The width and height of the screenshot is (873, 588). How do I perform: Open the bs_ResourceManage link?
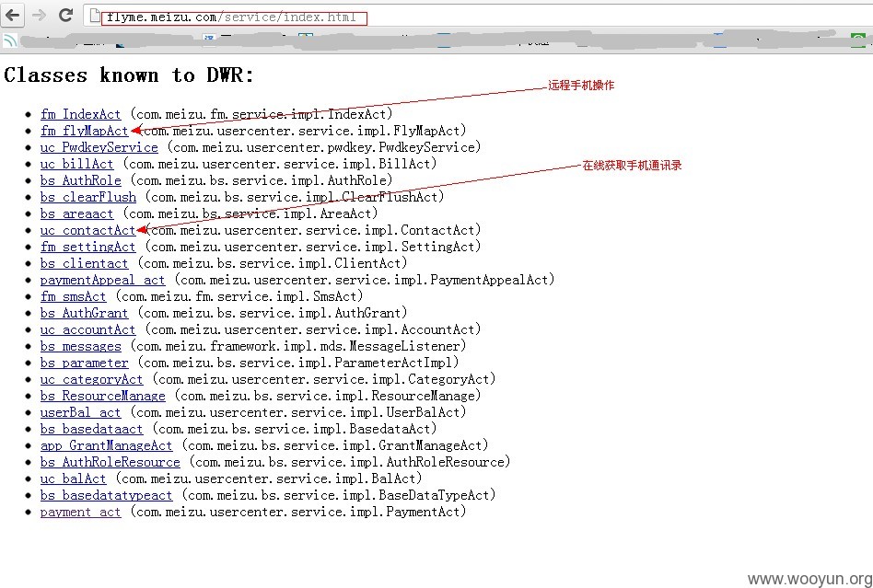[102, 396]
